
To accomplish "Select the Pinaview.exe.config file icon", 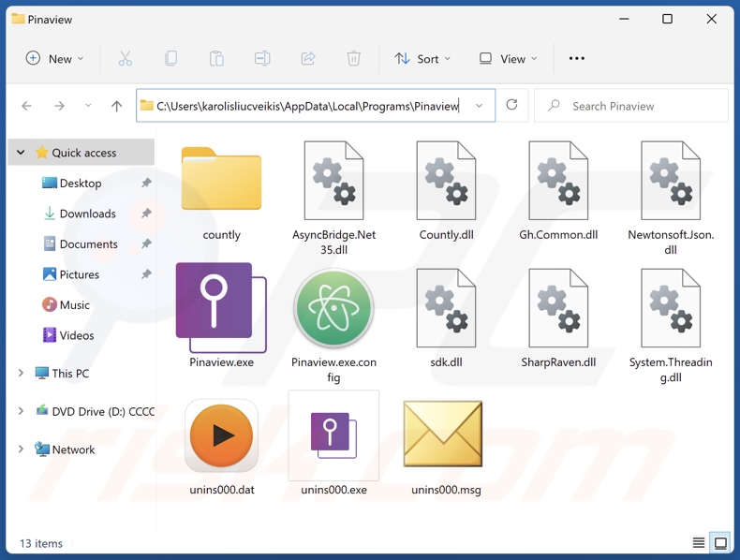I will [333, 309].
